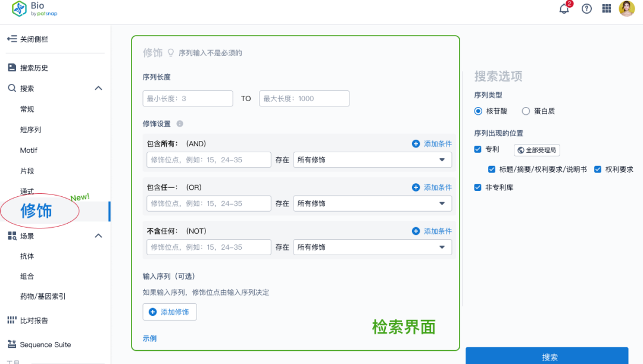This screenshot has height=364, width=643.
Task: Open 所有修饰 dropdown in NOT row
Action: click(373, 247)
